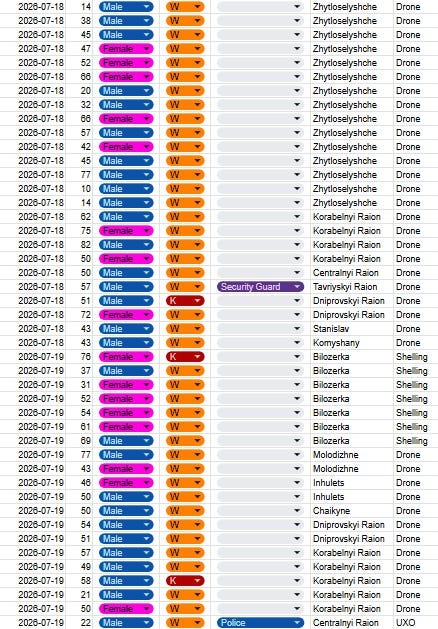Open the orange W status chip in the age 21 row
This screenshot has width=438, height=629.
tap(185, 595)
